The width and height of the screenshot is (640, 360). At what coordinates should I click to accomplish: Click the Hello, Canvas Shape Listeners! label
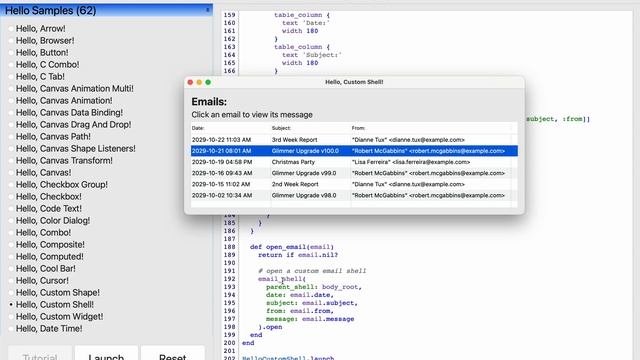(76, 149)
